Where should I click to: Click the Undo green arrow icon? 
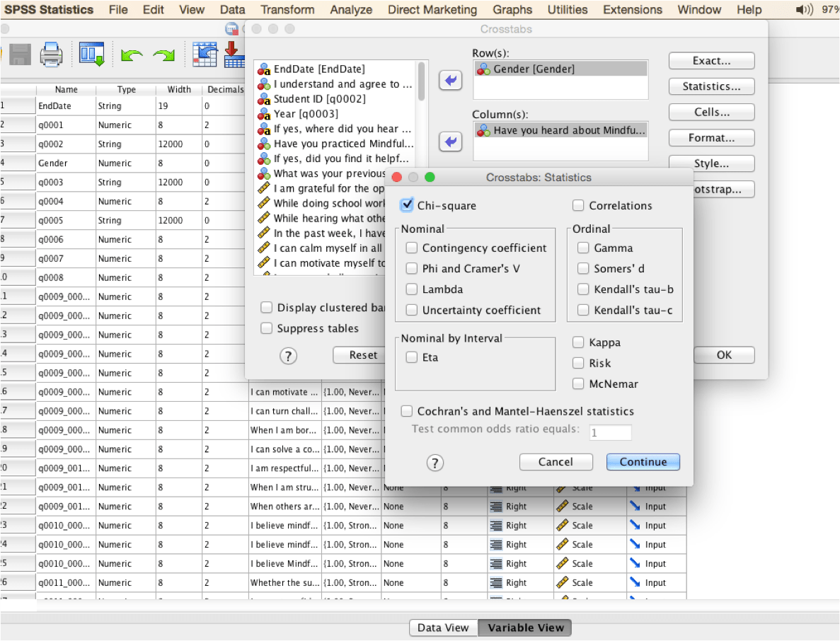pos(131,54)
